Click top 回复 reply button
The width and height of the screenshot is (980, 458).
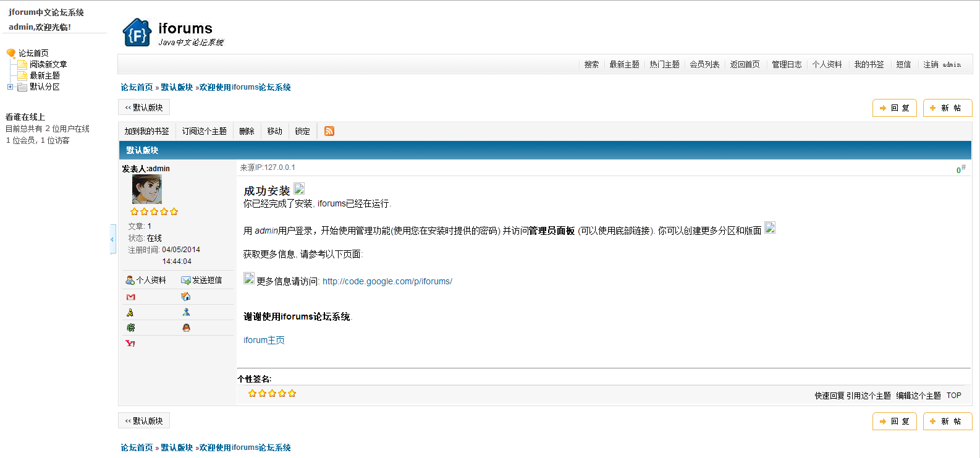895,108
